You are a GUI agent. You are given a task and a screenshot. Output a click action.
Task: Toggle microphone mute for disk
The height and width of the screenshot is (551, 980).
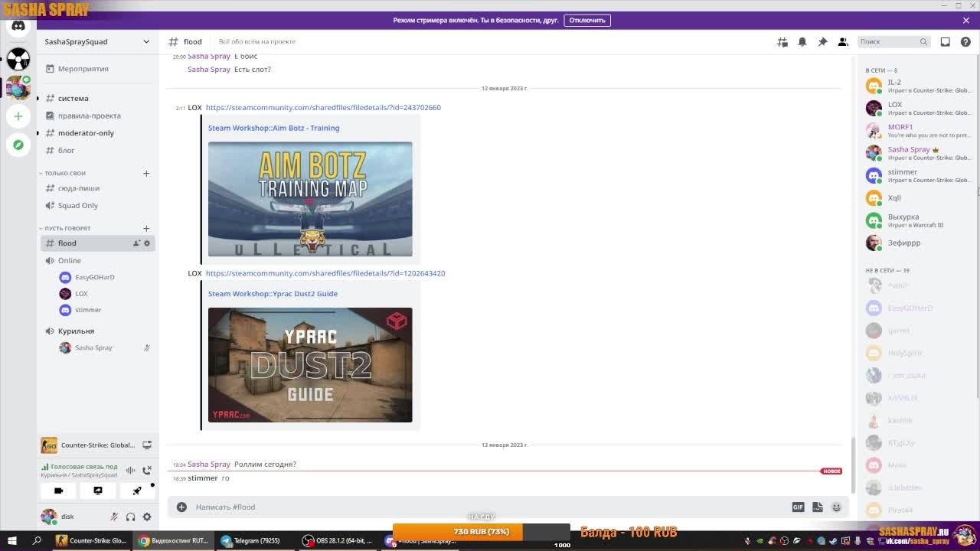pyautogui.click(x=114, y=517)
